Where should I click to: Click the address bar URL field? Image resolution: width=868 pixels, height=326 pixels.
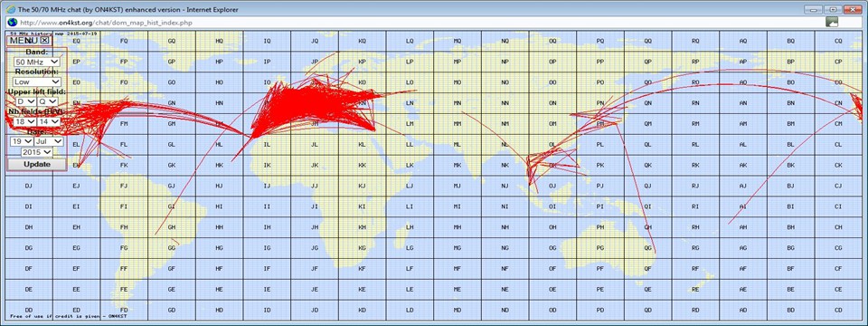[420, 22]
